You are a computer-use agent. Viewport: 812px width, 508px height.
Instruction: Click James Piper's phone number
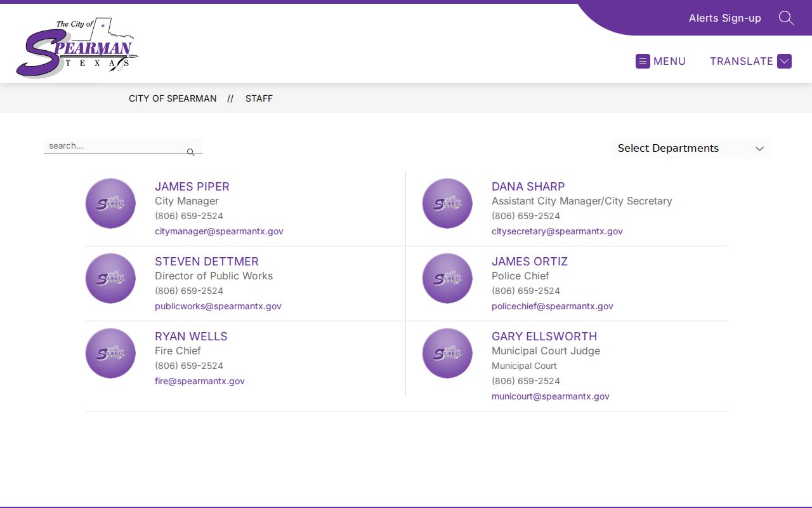click(189, 216)
